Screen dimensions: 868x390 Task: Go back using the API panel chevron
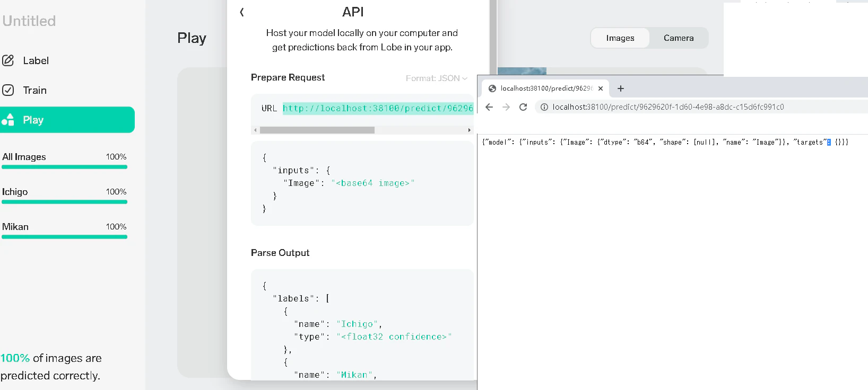click(242, 12)
